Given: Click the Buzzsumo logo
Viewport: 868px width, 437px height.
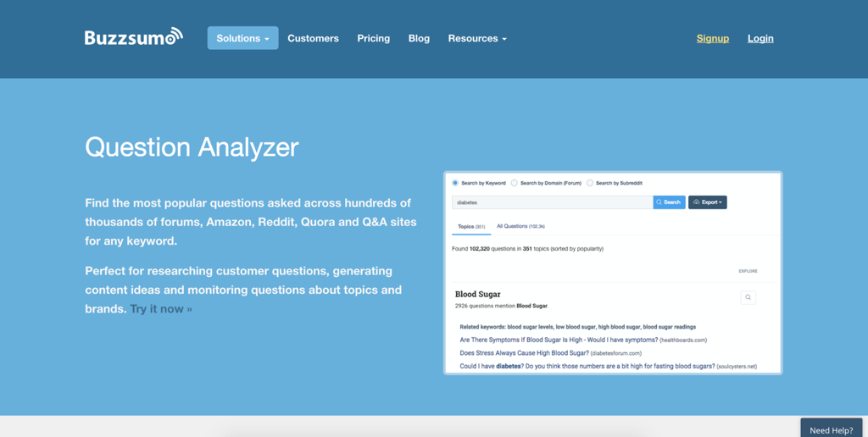Looking at the screenshot, I should pos(133,37).
